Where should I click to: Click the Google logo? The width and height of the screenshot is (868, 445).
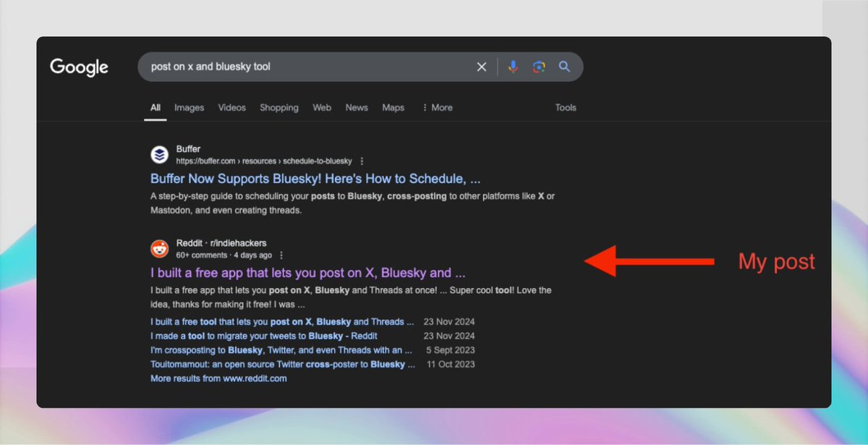[x=79, y=67]
